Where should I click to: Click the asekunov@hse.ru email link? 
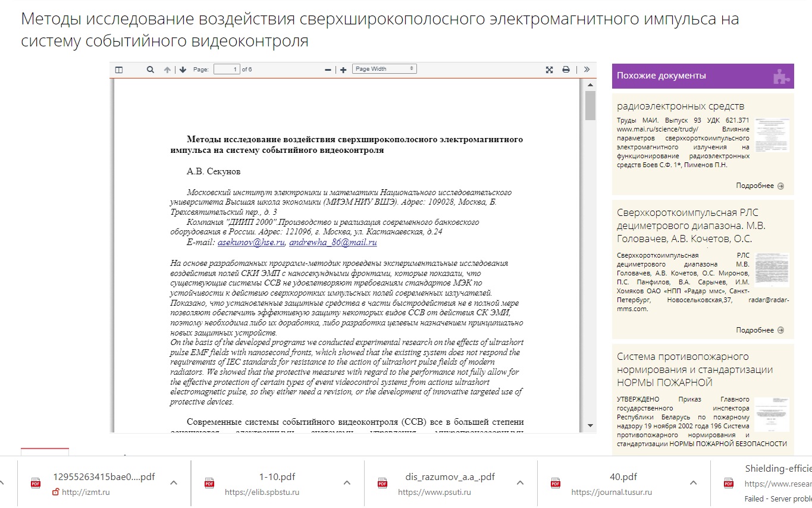click(x=252, y=243)
